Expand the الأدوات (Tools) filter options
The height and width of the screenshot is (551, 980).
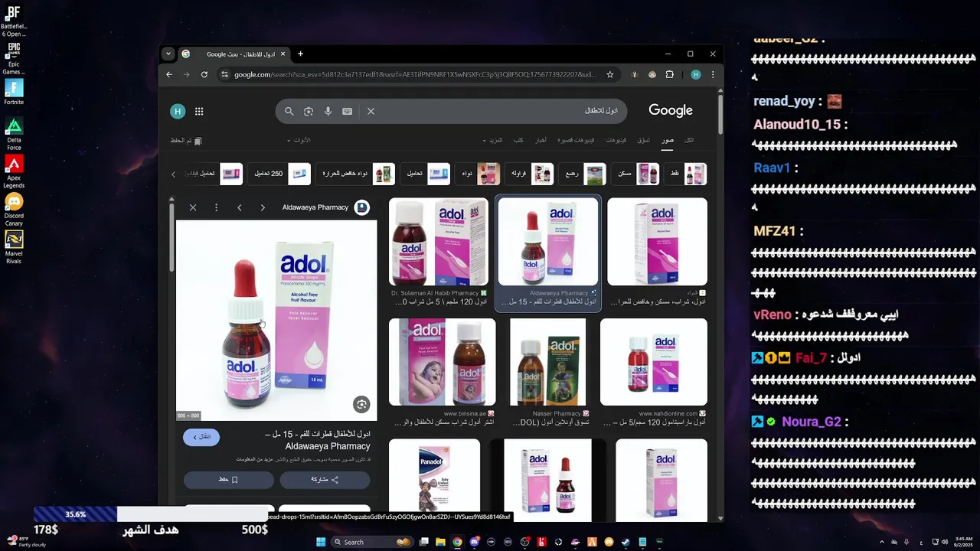(x=299, y=140)
